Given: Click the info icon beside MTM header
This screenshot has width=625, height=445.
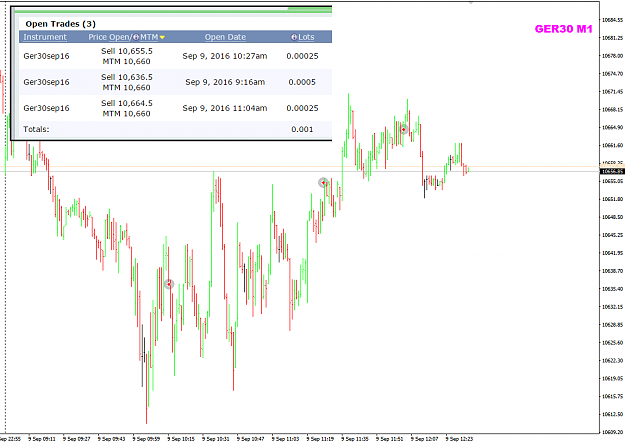Looking at the screenshot, I should pos(136,37).
